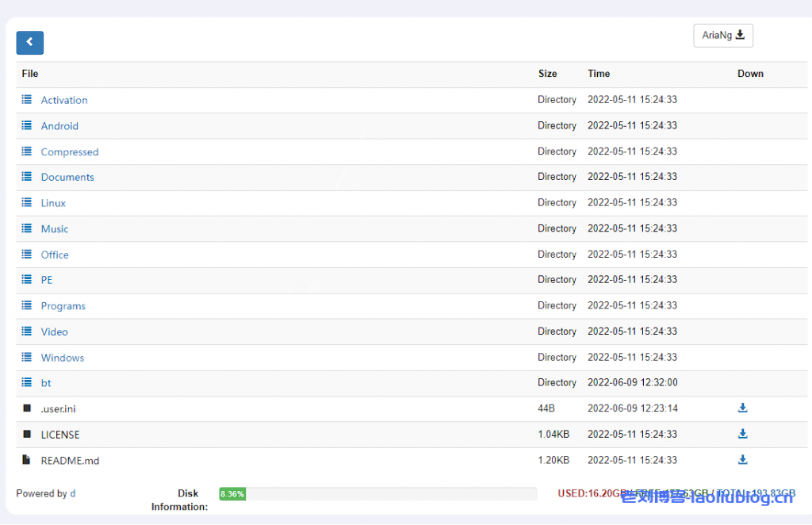The width and height of the screenshot is (812, 525).
Task: Click the list icon beside Windows
Action: [x=27, y=358]
